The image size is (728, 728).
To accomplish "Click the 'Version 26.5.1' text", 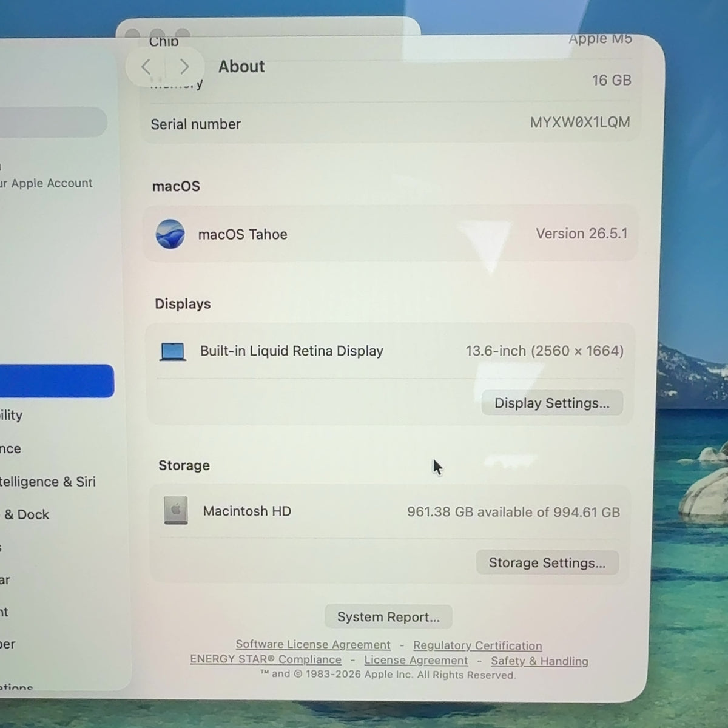I will point(582,234).
